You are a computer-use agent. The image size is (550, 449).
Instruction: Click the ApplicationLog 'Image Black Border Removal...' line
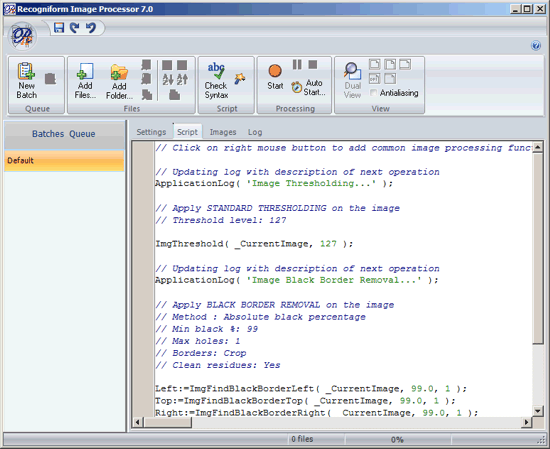tap(297, 280)
